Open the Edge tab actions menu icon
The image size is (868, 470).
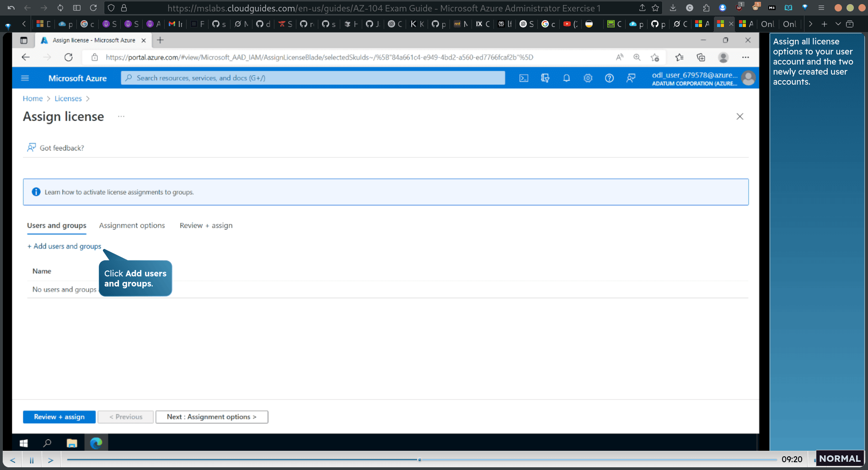pyautogui.click(x=24, y=40)
